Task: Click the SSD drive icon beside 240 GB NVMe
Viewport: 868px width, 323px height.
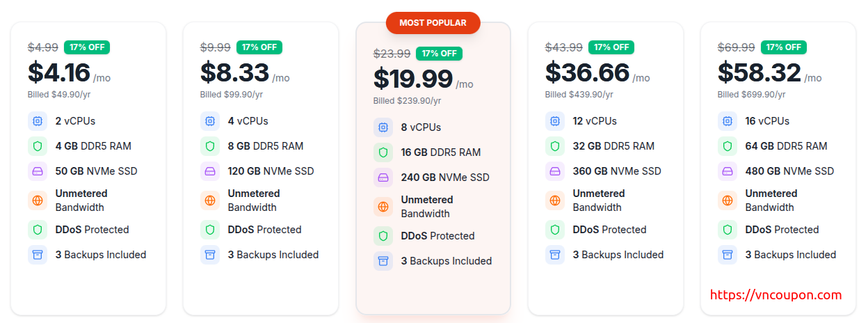Action: tap(383, 178)
